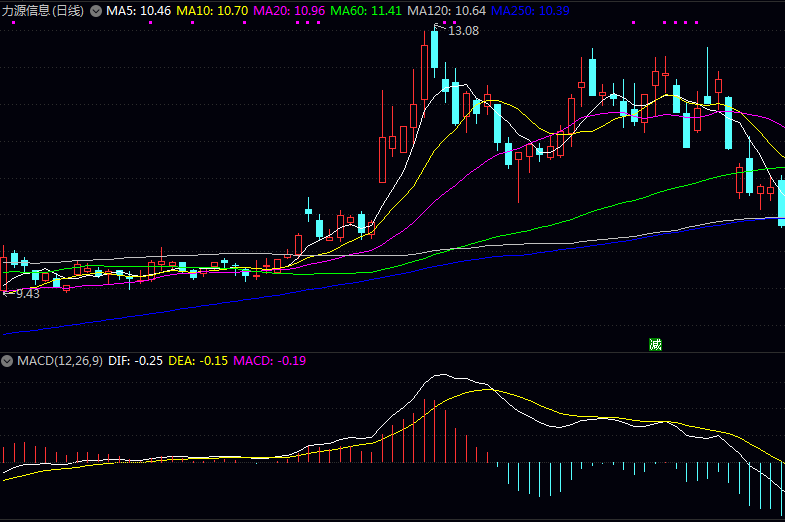
Task: Click the green 减 marker icon
Action: (655, 344)
